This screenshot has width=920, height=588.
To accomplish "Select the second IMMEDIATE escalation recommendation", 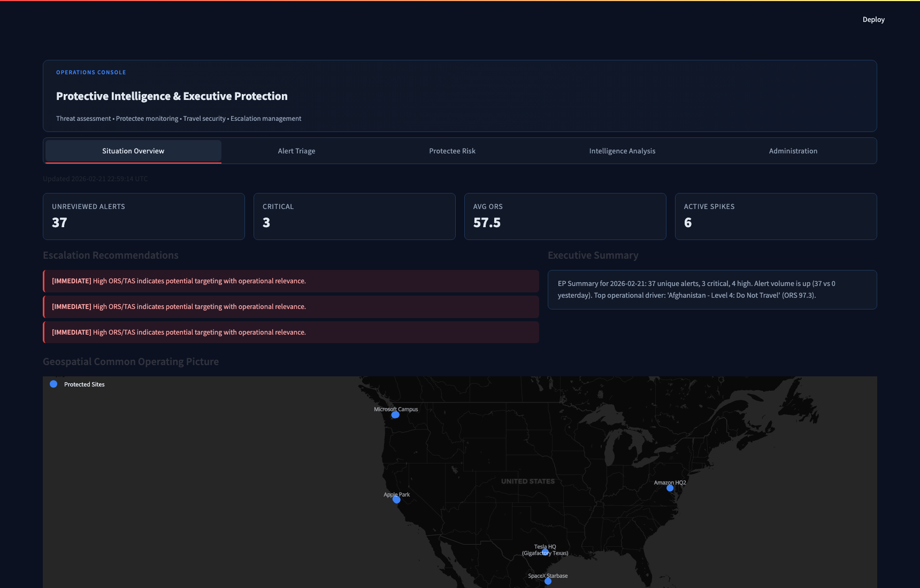I will 291,307.
